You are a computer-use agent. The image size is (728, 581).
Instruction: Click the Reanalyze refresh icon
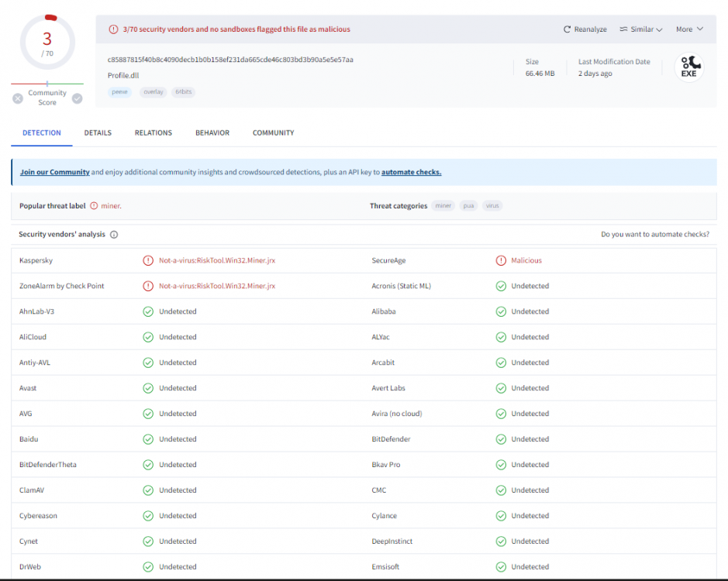[x=567, y=29]
